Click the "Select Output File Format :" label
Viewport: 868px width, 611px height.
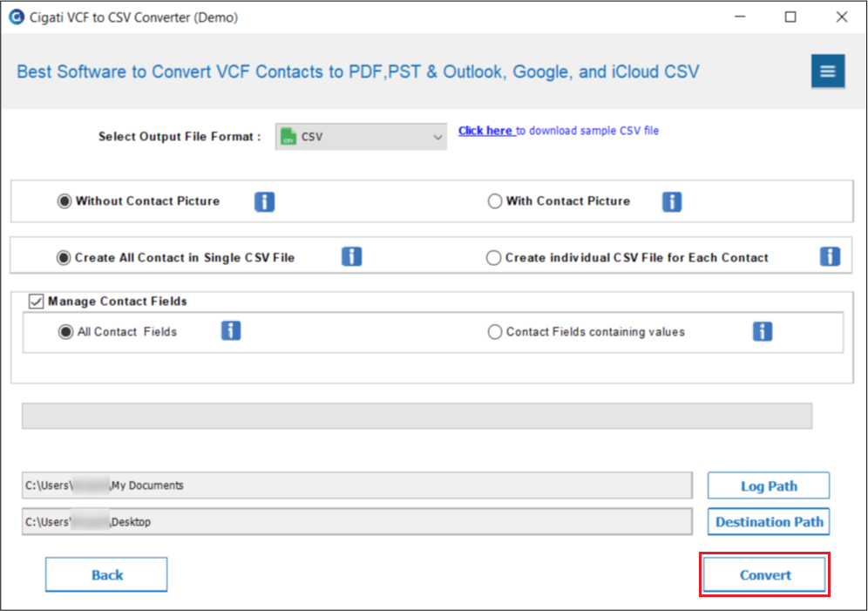(180, 137)
